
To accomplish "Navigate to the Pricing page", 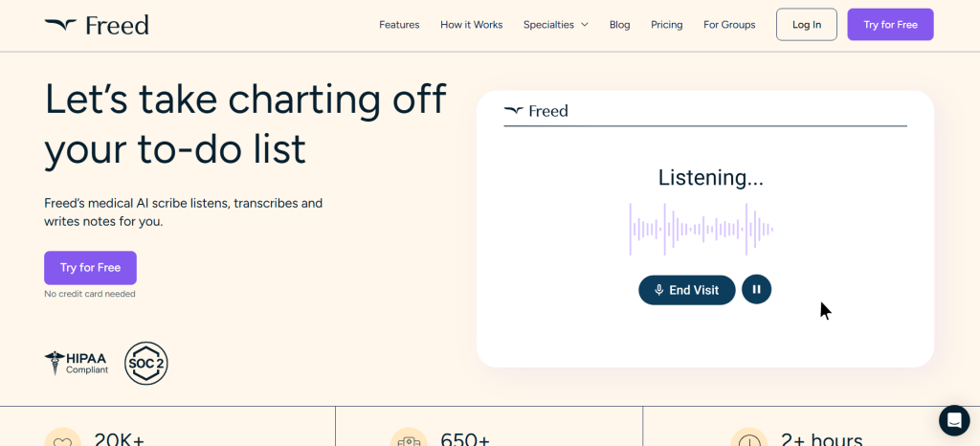I will tap(666, 25).
